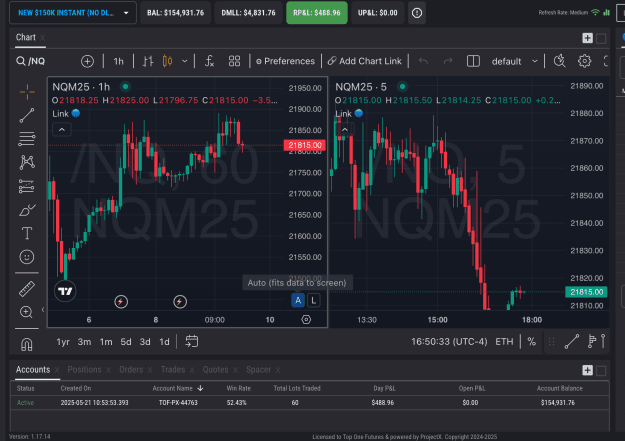Click the TradingView logo
Screen dimensions: 625x441
tap(65, 291)
